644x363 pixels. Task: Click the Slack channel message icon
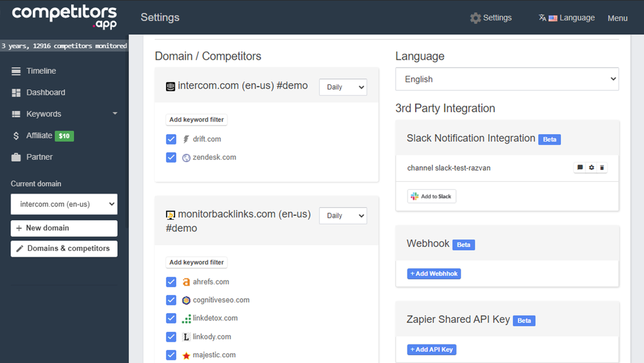coord(580,168)
